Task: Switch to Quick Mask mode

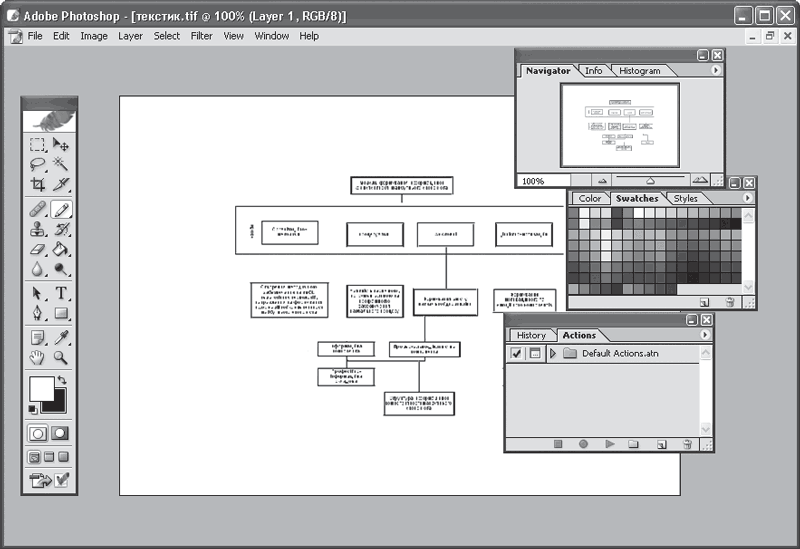Action: [60, 433]
